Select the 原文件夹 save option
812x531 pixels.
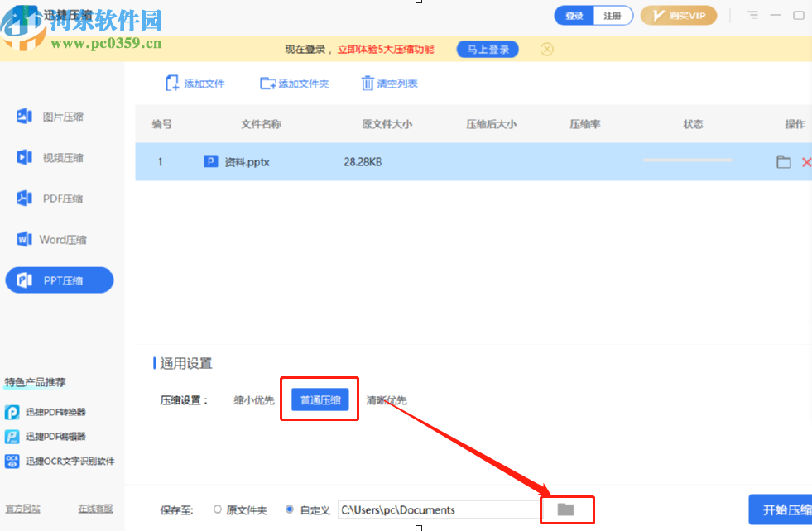coord(217,509)
